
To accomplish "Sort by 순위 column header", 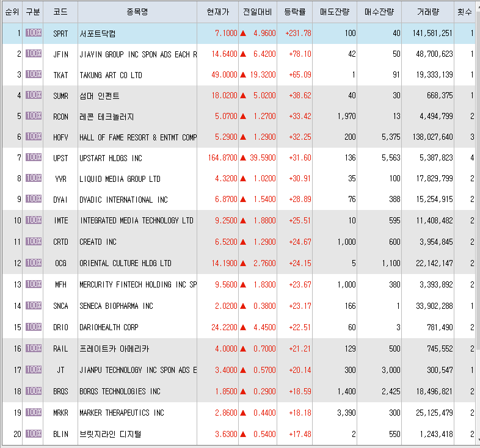I will tap(12, 12).
